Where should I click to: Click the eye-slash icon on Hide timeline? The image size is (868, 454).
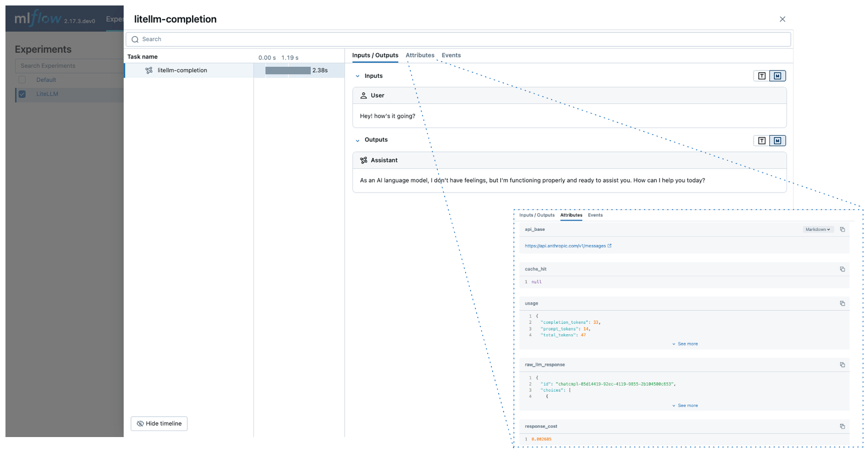click(140, 424)
